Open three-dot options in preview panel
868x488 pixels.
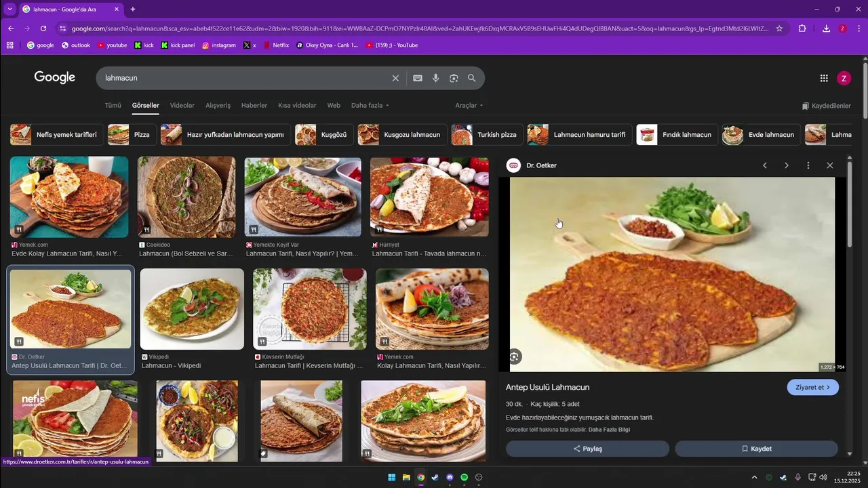pos(808,165)
